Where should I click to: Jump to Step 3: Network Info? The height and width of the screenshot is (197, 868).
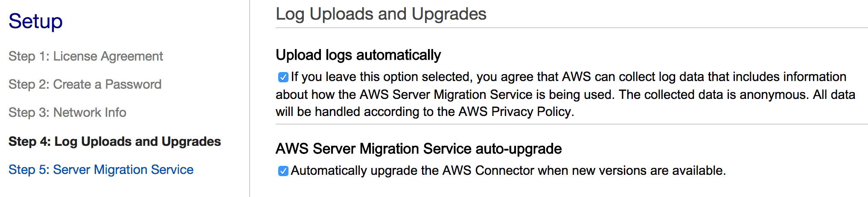pos(67,113)
